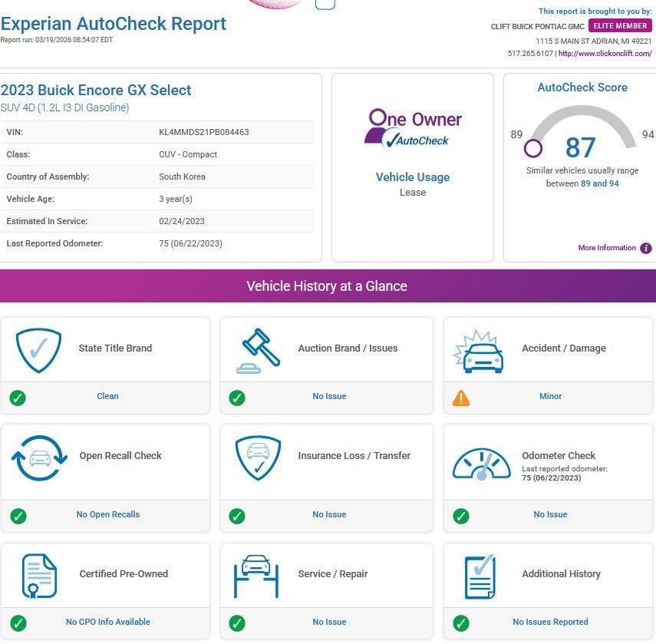The width and height of the screenshot is (656, 644).
Task: Click the orange Minor accident warning icon
Action: 461,398
